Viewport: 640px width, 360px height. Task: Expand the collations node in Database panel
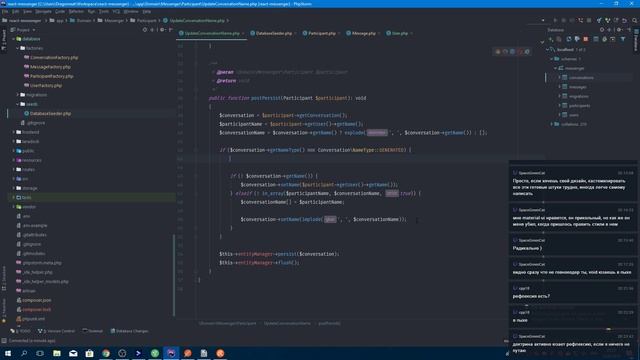[x=551, y=124]
